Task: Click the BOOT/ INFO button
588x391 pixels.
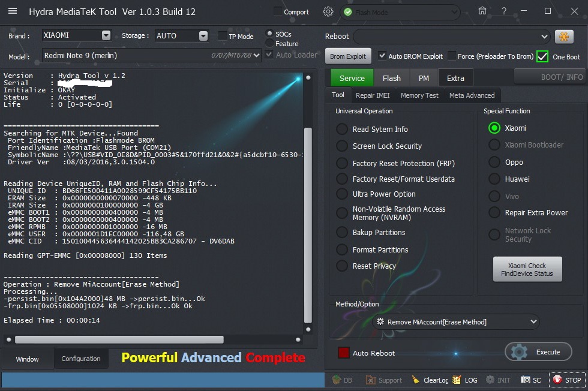Action: click(551, 77)
